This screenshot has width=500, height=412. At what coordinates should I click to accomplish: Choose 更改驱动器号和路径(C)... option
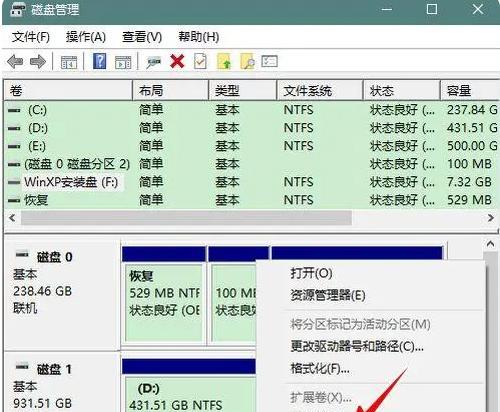tap(357, 346)
